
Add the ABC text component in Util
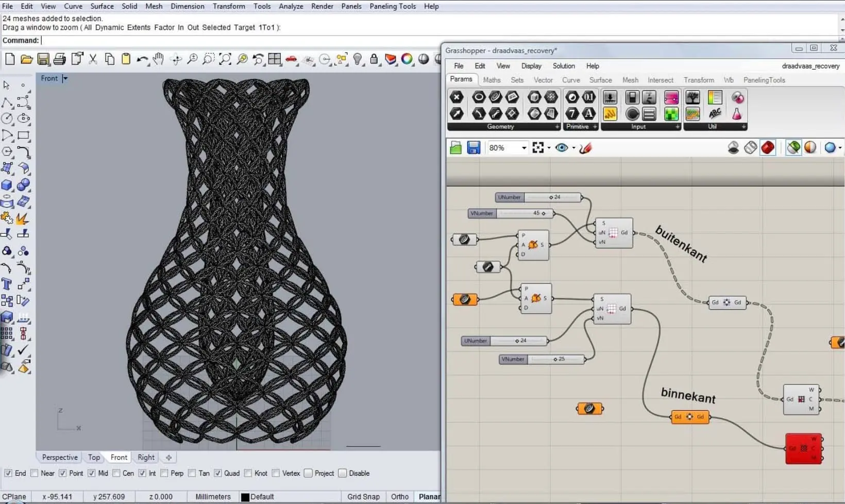click(x=715, y=114)
